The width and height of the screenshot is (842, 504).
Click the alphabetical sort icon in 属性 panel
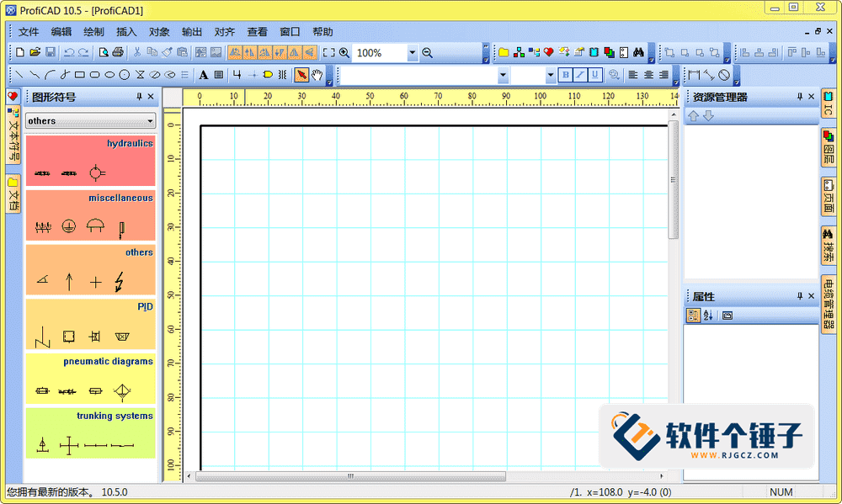pos(708,315)
